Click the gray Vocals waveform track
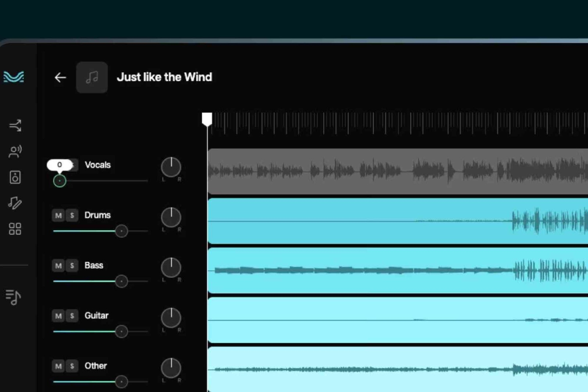Screen dimensions: 588x392 [397, 171]
